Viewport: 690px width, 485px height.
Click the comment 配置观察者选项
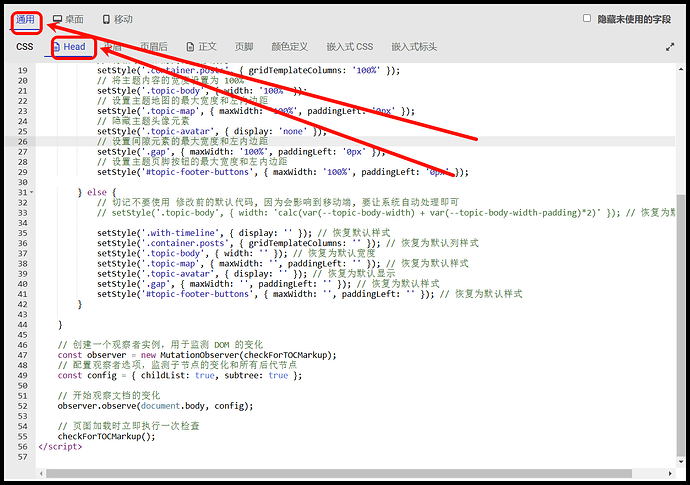coord(177,365)
